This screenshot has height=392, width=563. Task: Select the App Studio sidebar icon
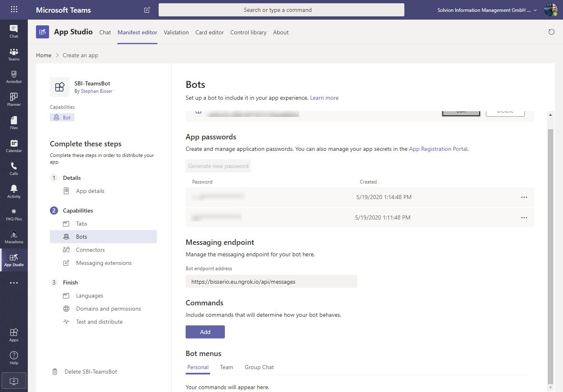pos(14,260)
